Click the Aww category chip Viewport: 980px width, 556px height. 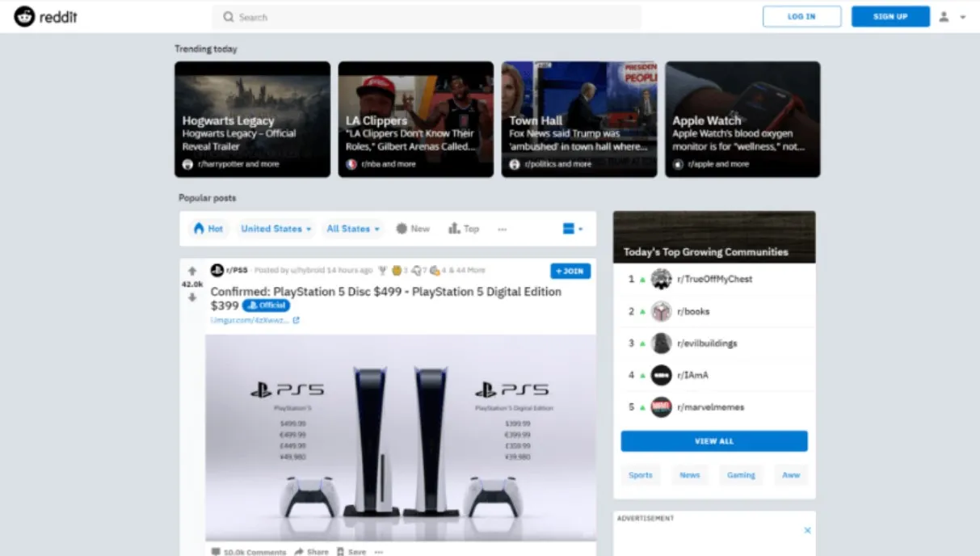[x=791, y=475]
